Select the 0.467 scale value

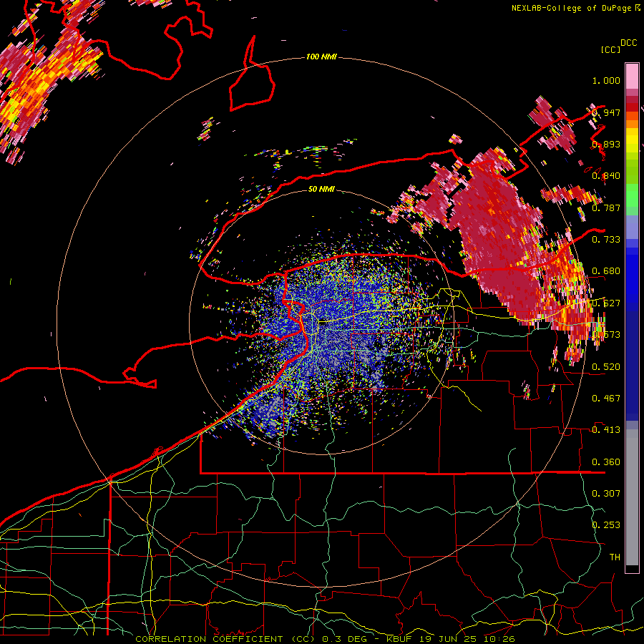click(606, 398)
